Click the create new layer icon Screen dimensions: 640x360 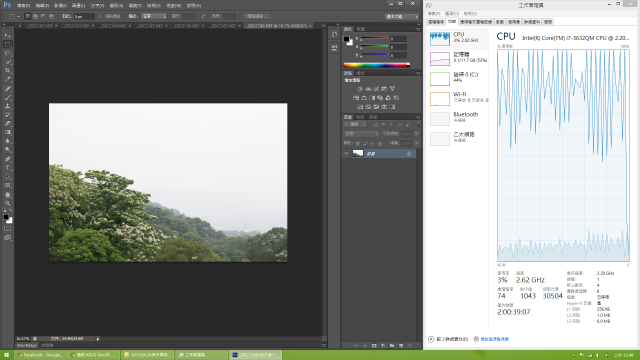(x=400, y=346)
